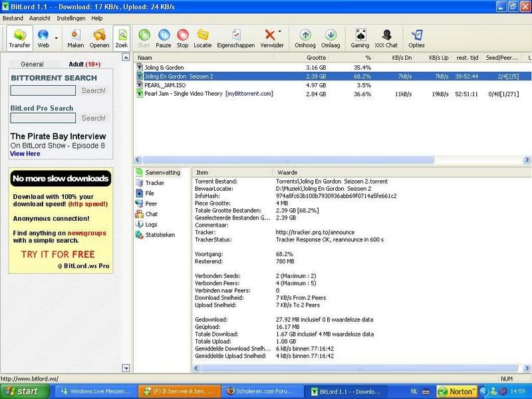Move torrent up with Omhoog
The height and width of the screenshot is (399, 532).
click(305, 39)
